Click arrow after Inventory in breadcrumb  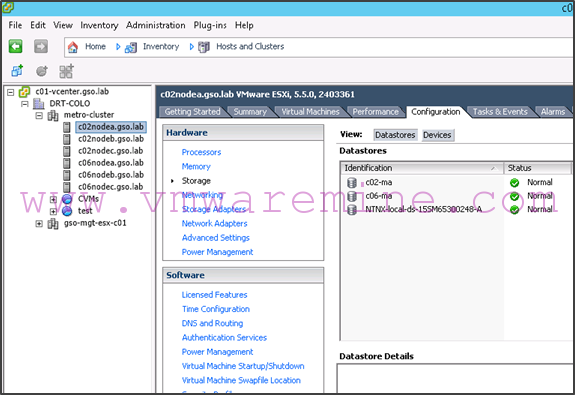point(191,47)
